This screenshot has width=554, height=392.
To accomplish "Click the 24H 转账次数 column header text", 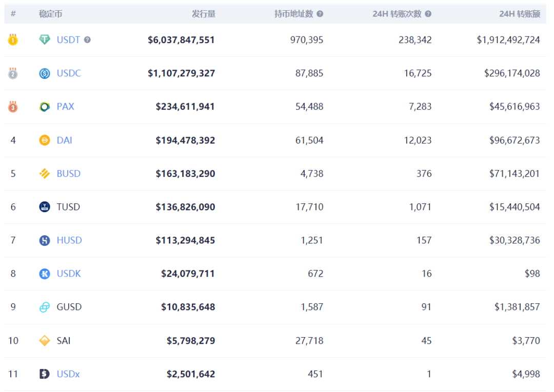I will [x=397, y=14].
